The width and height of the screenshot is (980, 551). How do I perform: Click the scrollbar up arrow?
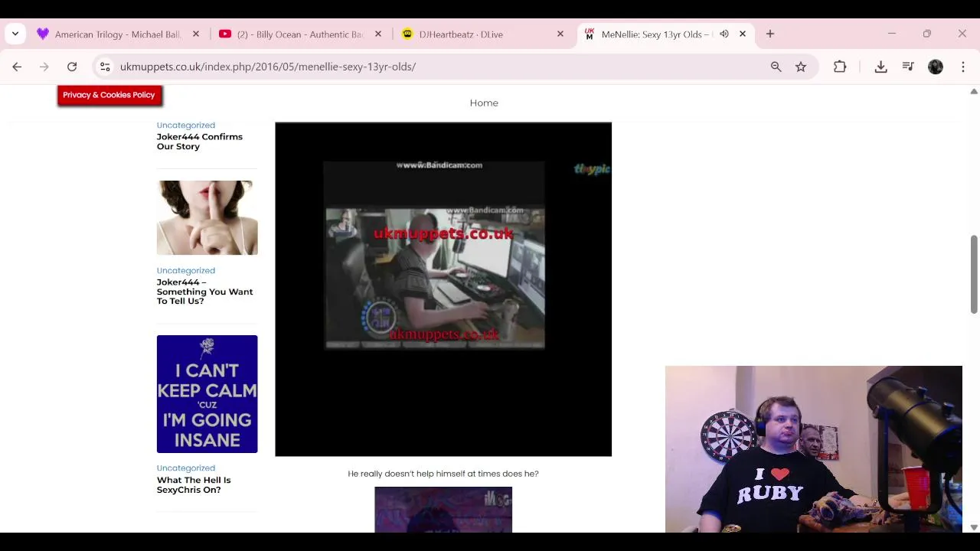pos(974,91)
